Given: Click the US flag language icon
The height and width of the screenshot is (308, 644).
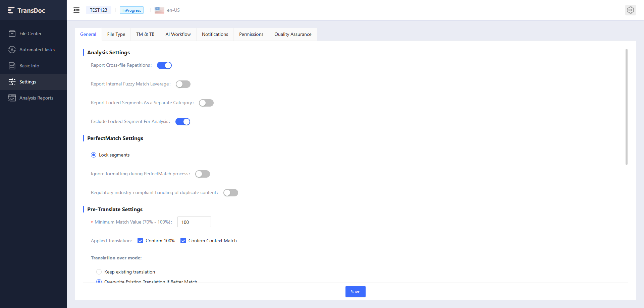Looking at the screenshot, I should point(159,10).
